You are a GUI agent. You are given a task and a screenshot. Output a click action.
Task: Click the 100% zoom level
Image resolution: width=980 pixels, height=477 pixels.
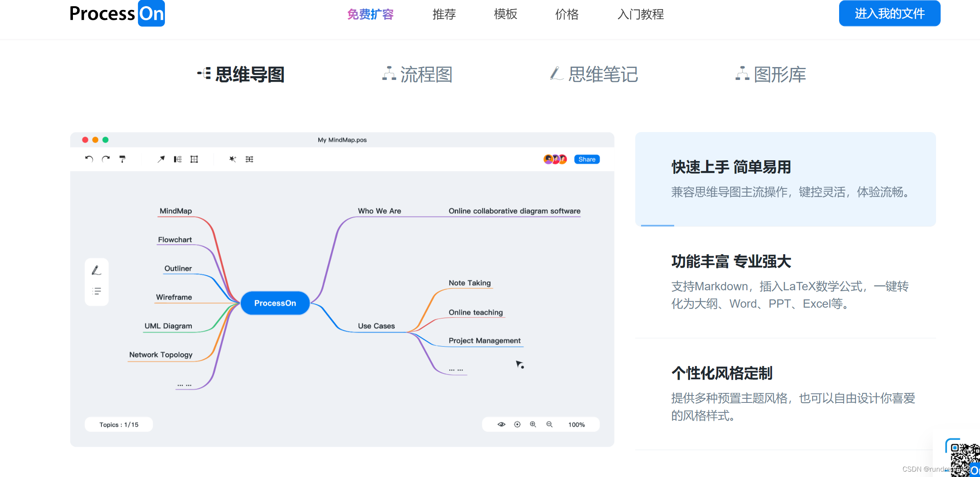pos(576,424)
